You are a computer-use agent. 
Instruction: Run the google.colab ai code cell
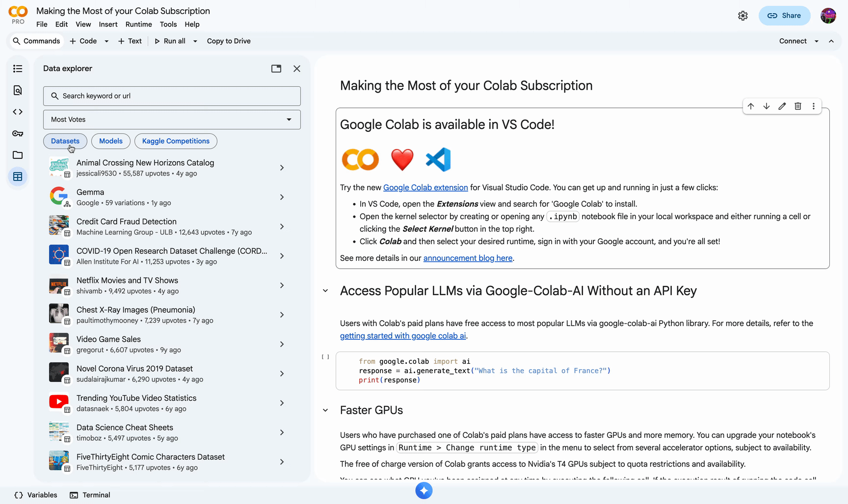325,357
